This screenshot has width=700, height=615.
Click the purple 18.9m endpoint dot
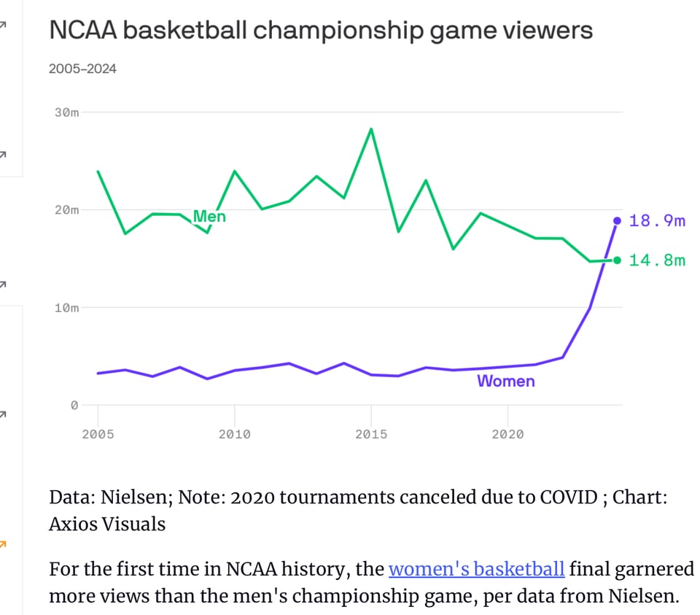pos(617,220)
